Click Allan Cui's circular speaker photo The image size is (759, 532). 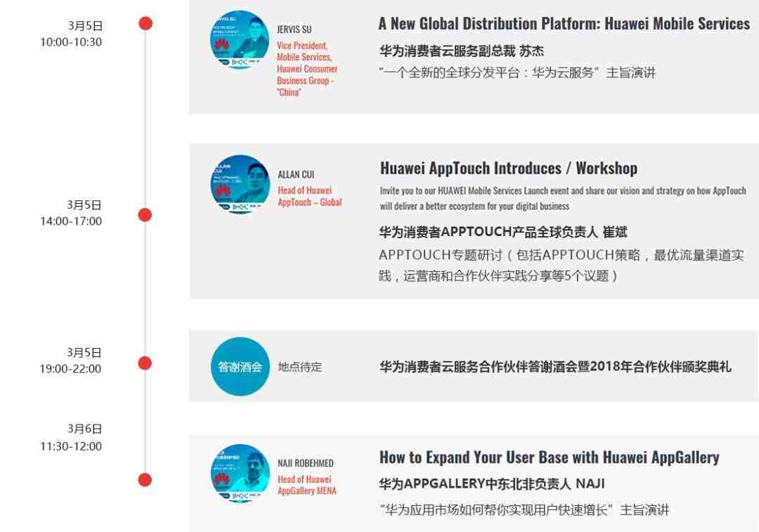(240, 184)
